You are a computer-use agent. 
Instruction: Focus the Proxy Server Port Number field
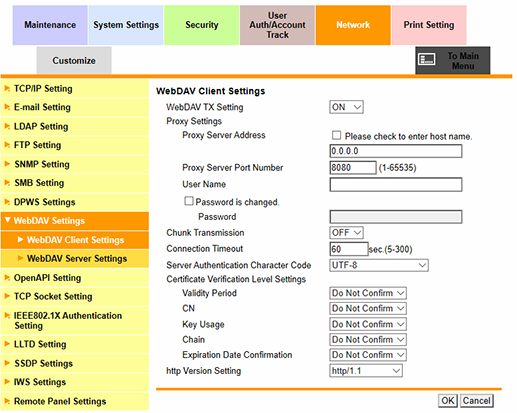tap(353, 167)
